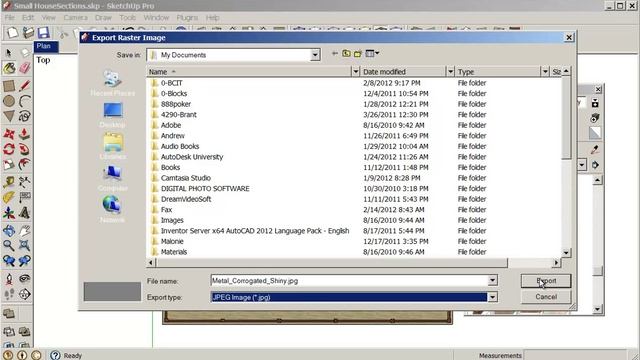This screenshot has width=640, height=360.
Task: Activate the Push/Pull tool
Action: tap(24, 134)
